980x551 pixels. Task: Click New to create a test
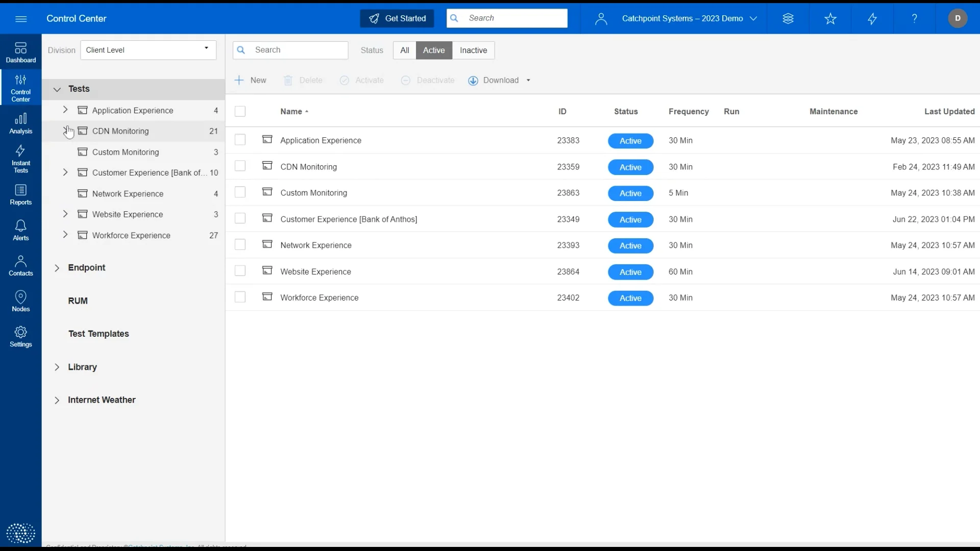[250, 81]
